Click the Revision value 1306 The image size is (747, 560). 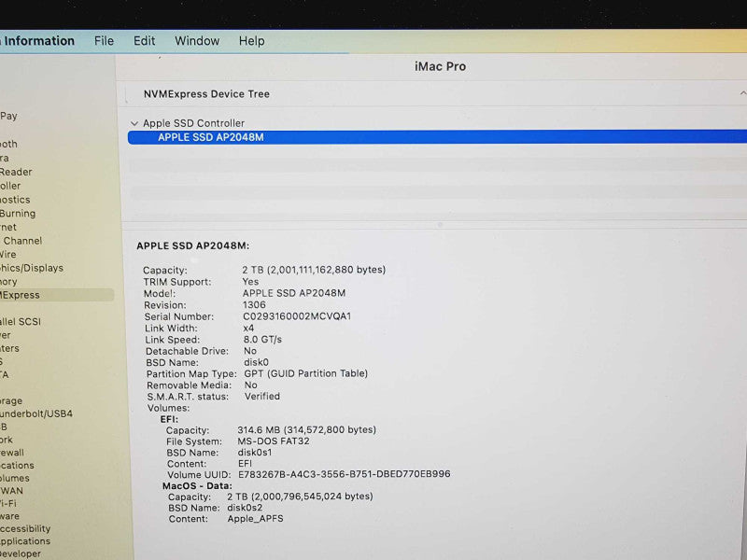[254, 305]
